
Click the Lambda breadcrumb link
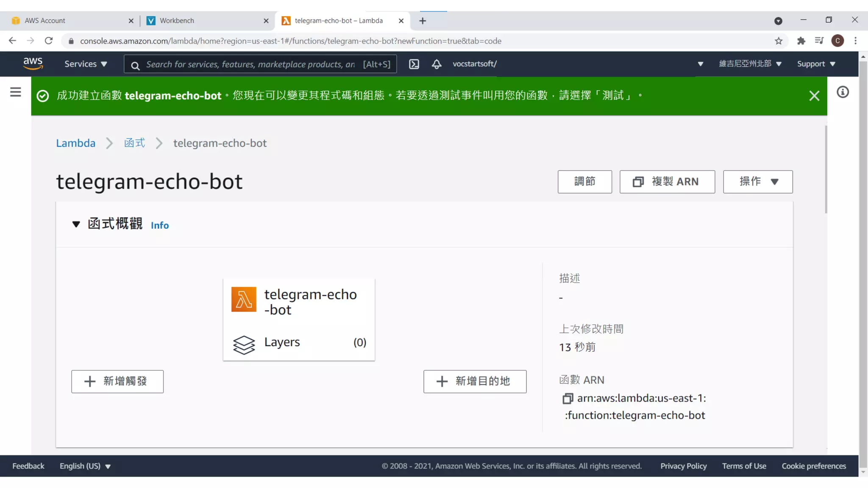click(x=76, y=143)
